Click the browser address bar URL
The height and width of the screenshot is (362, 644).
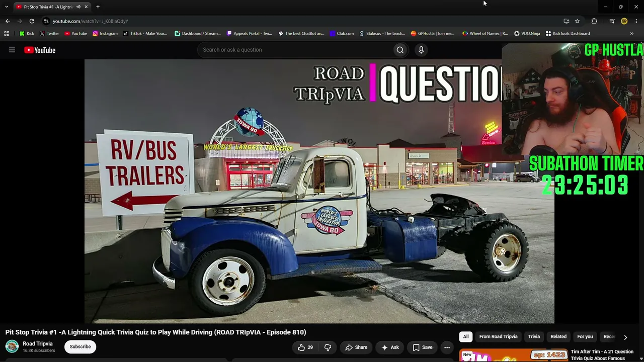click(91, 21)
